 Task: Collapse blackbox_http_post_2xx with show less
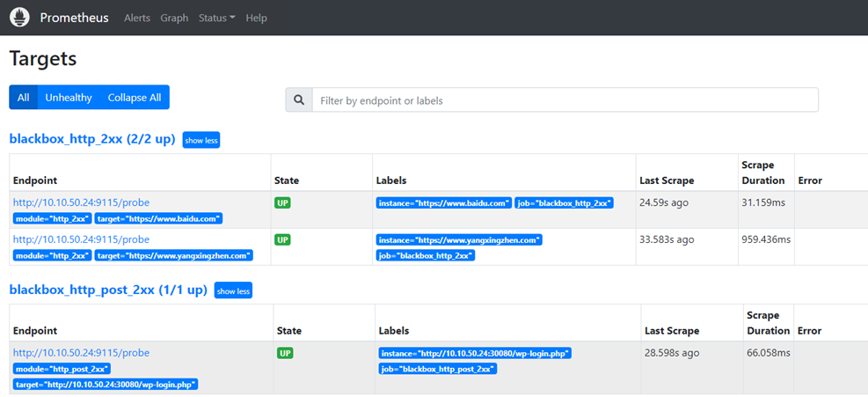coord(234,290)
